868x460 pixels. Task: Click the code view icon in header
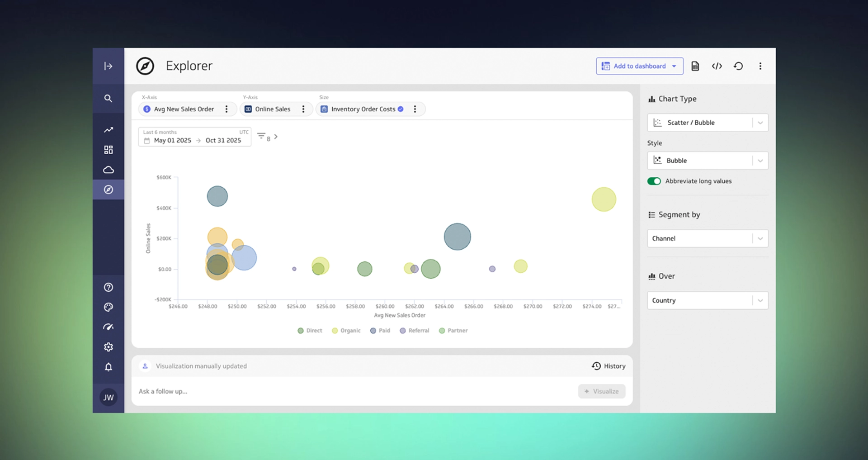click(717, 66)
